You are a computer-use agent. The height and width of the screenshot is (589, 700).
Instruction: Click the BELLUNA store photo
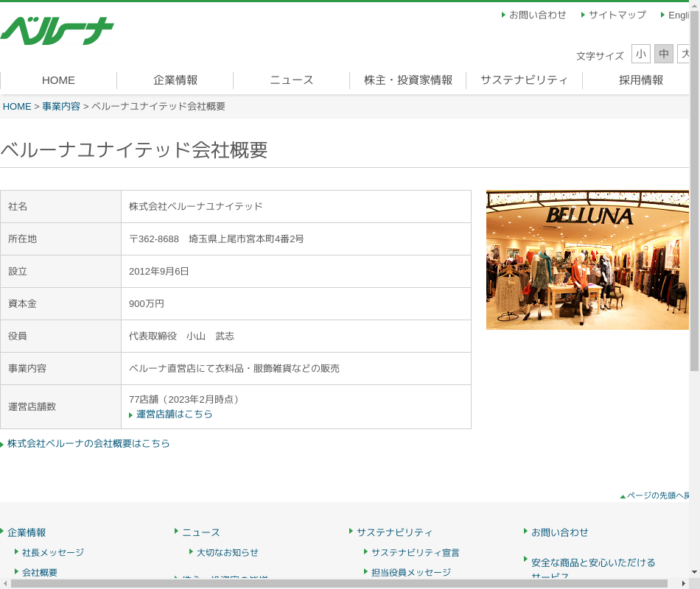[x=587, y=260]
